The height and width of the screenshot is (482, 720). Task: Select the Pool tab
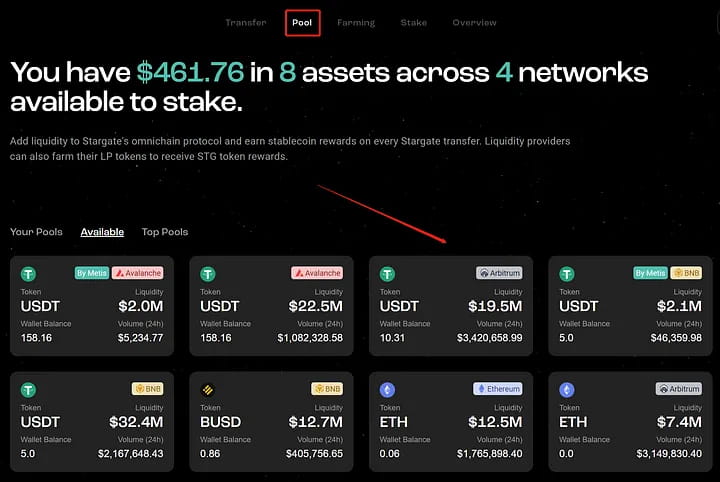coord(301,22)
